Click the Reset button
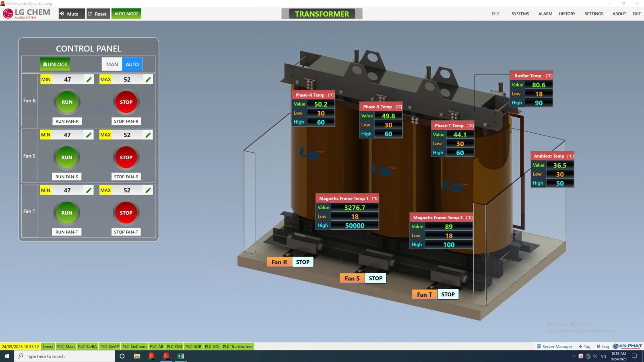Image resolution: width=644 pixels, height=362 pixels. (98, 14)
